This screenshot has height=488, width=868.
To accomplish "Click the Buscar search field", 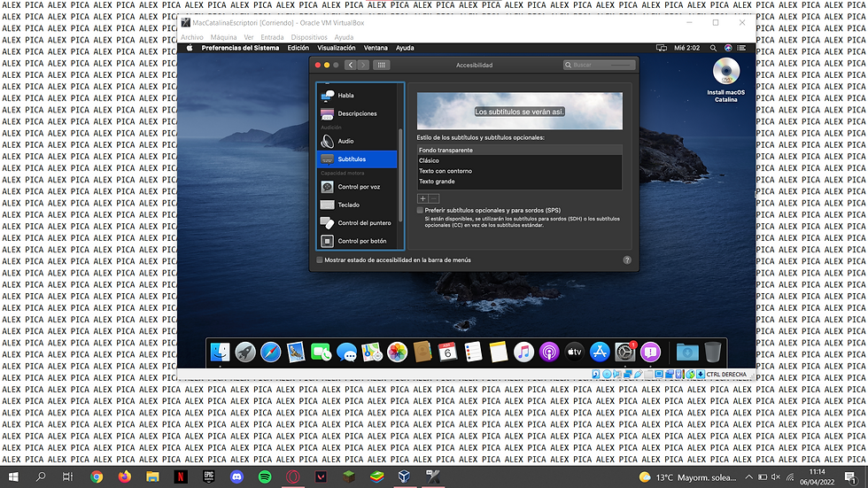I will click(599, 65).
